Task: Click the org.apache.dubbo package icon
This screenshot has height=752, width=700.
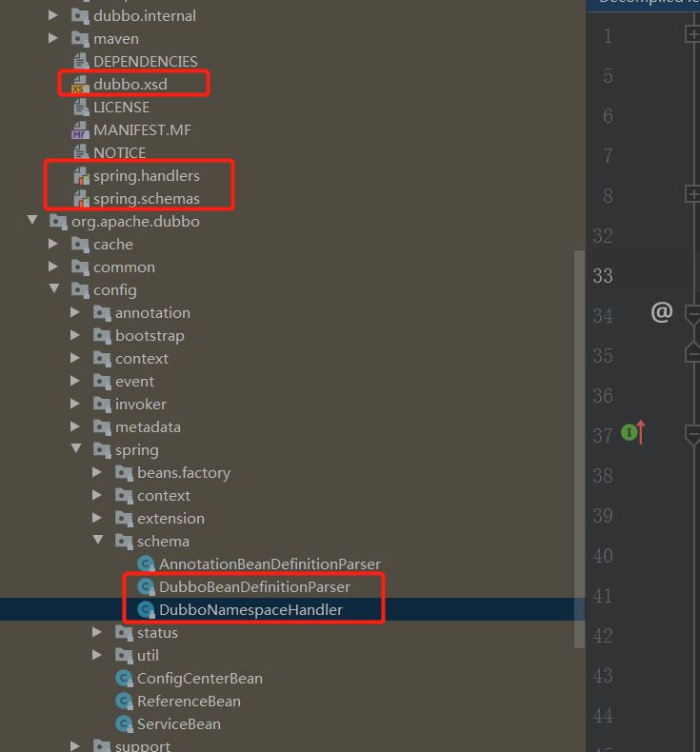Action: [58, 222]
